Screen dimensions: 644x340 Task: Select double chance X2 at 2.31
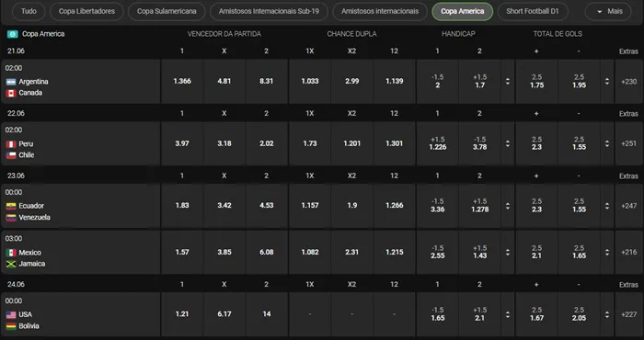pyautogui.click(x=352, y=252)
